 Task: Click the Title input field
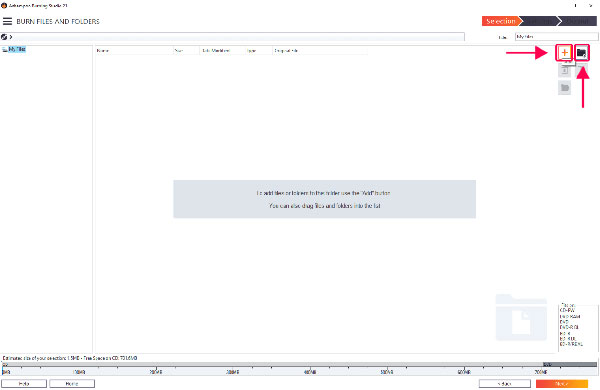[x=556, y=37]
